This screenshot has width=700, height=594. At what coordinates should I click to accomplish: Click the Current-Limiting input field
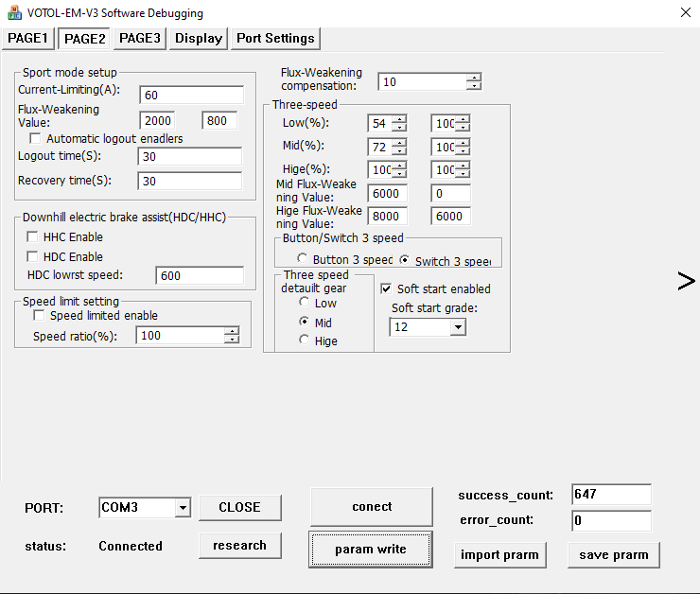point(191,95)
